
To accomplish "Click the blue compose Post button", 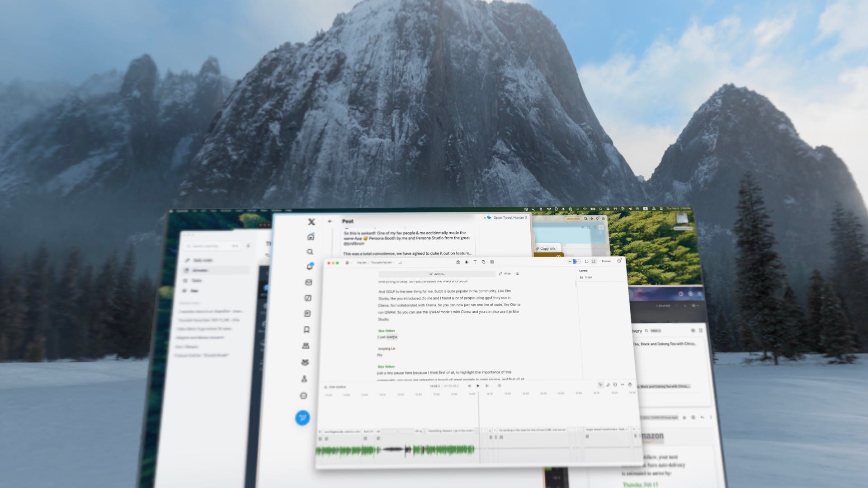I will 302,418.
